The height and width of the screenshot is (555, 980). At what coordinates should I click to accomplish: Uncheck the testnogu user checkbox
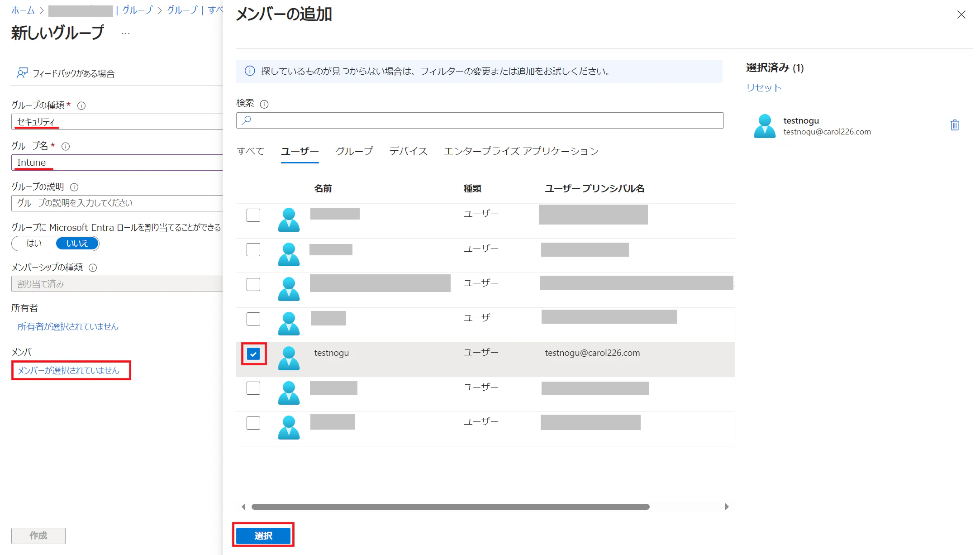(x=253, y=354)
